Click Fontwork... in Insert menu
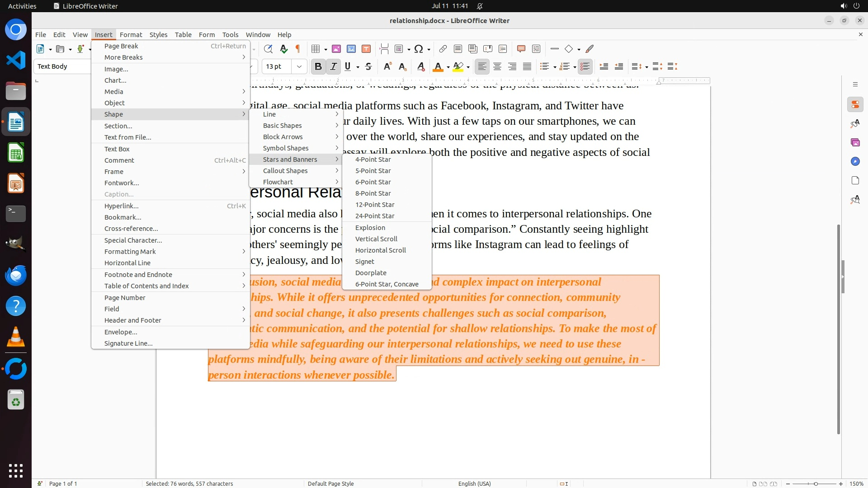The width and height of the screenshot is (868, 488). point(121,183)
